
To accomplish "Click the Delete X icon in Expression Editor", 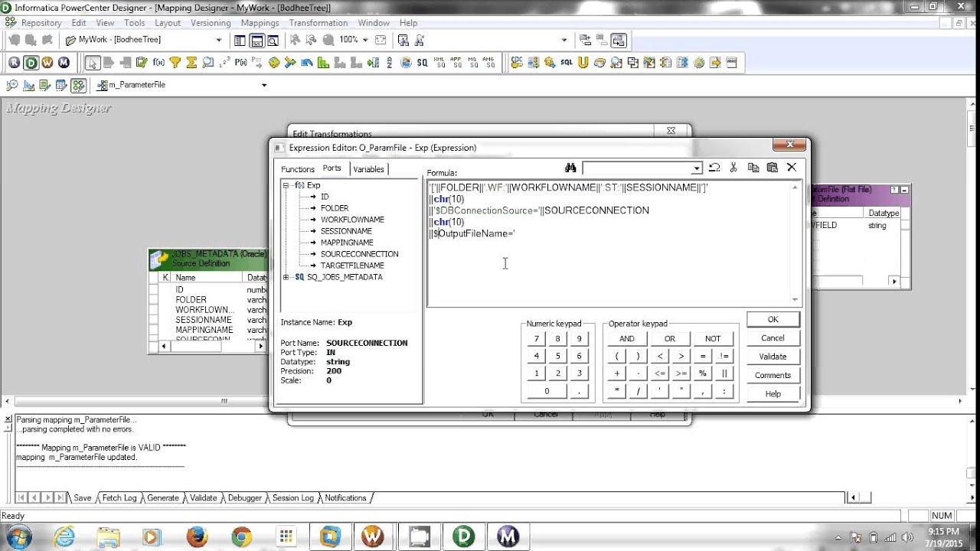I will pos(792,168).
